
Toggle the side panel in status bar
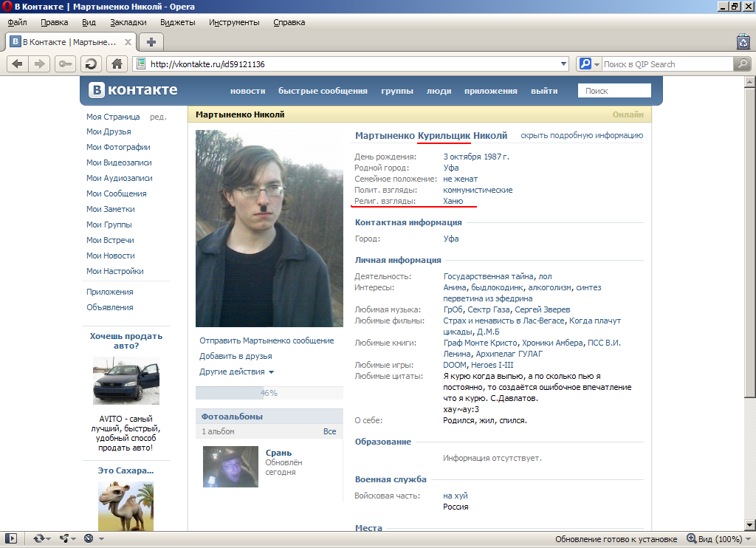tap(12, 539)
